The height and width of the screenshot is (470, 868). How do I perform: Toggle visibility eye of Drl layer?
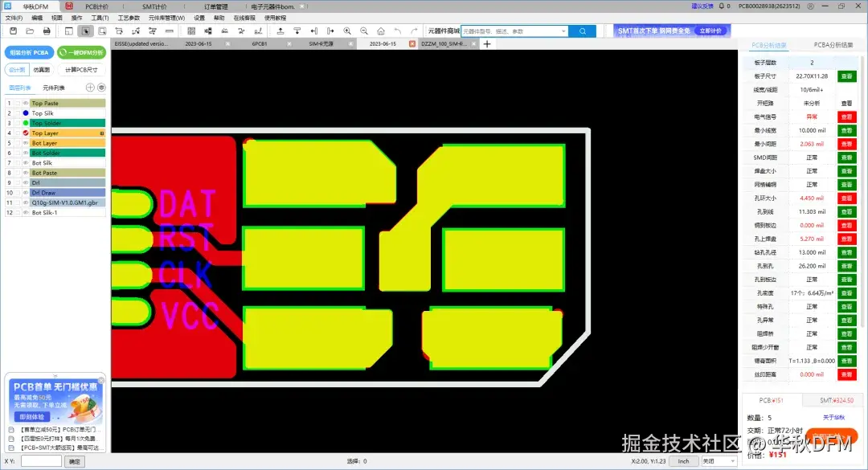point(26,182)
